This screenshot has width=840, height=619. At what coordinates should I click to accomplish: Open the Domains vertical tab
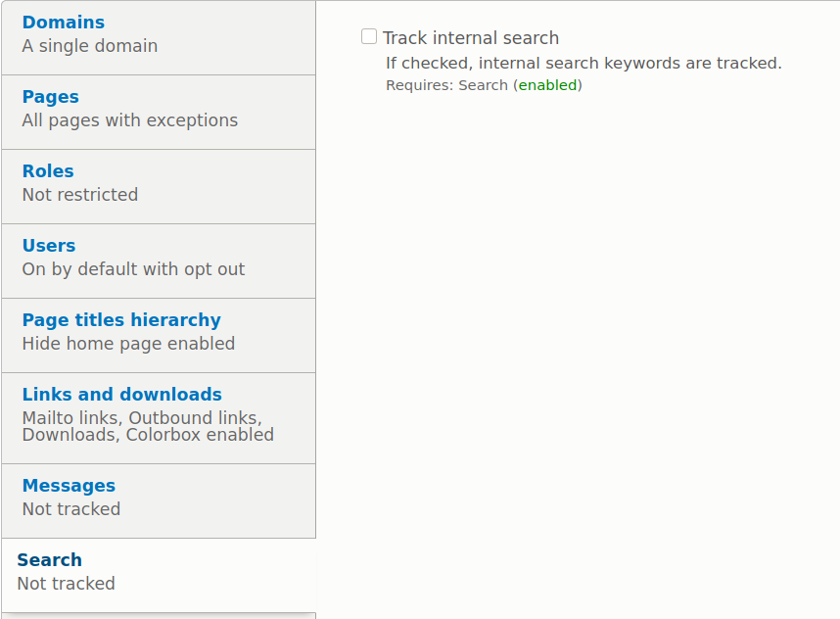[64, 23]
